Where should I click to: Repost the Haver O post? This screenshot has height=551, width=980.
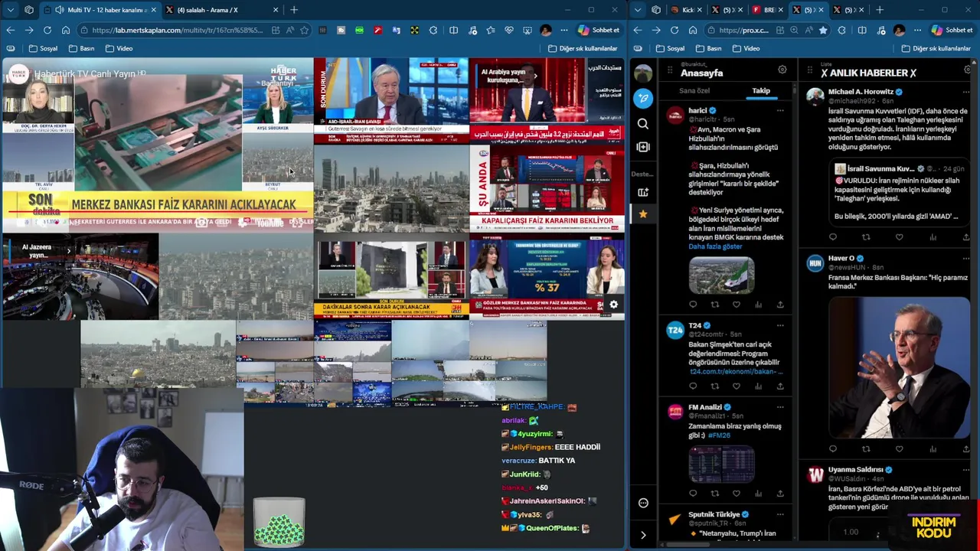pos(866,449)
